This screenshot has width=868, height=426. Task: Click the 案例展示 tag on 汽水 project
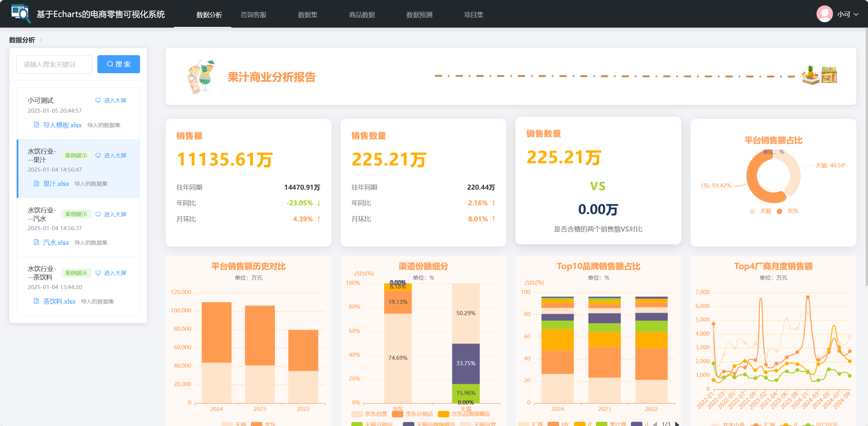pos(76,214)
